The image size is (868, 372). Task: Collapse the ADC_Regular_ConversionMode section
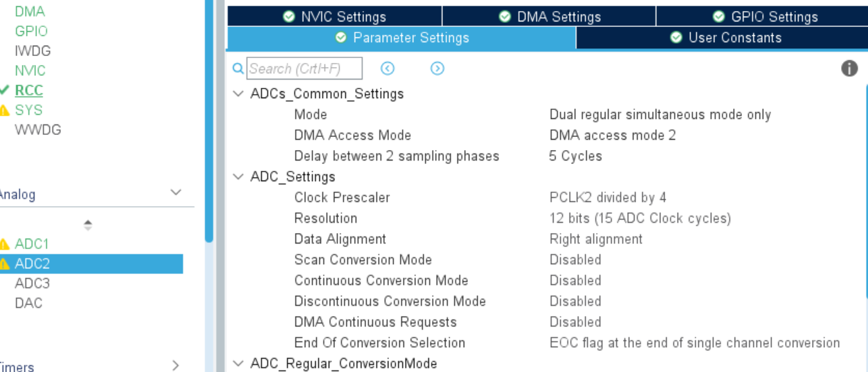tap(238, 364)
